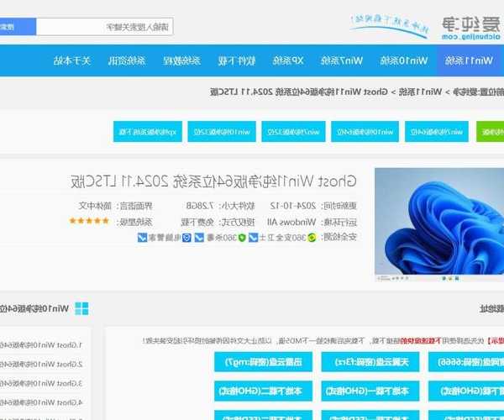504x420 pixels.
Task: Click the Windows logo icon beside Win10纯净版64位
Action: [81, 309]
